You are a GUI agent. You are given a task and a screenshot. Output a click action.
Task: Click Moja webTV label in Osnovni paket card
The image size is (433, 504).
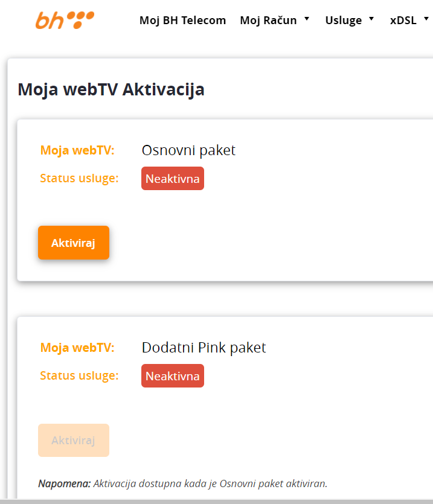coord(77,150)
